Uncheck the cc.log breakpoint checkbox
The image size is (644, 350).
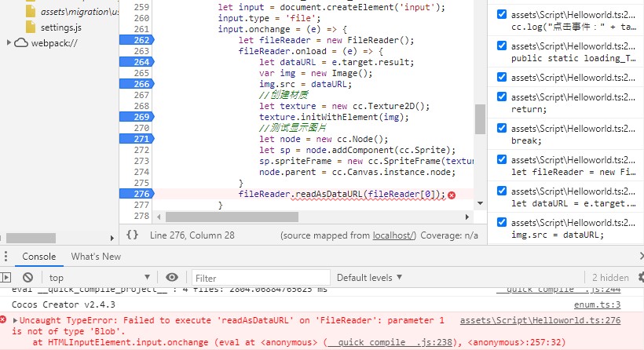pyautogui.click(x=502, y=14)
